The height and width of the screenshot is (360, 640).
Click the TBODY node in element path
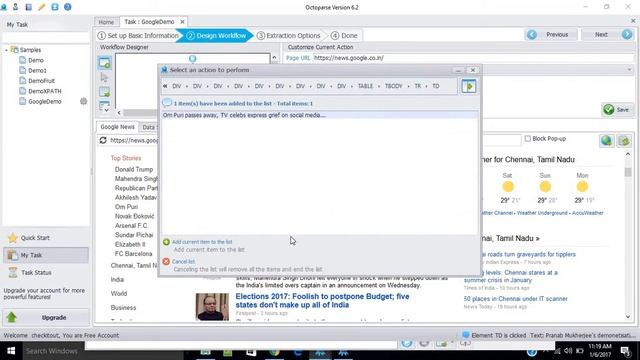(x=393, y=86)
